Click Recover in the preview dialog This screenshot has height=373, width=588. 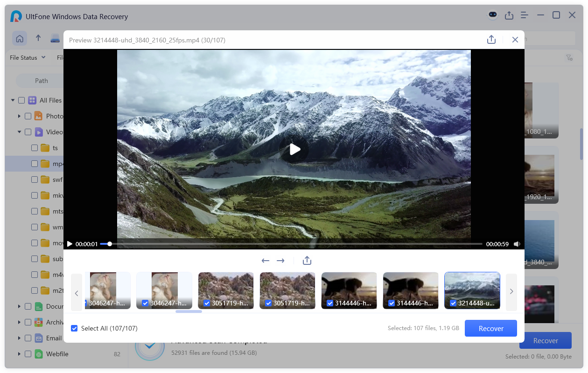click(x=490, y=328)
